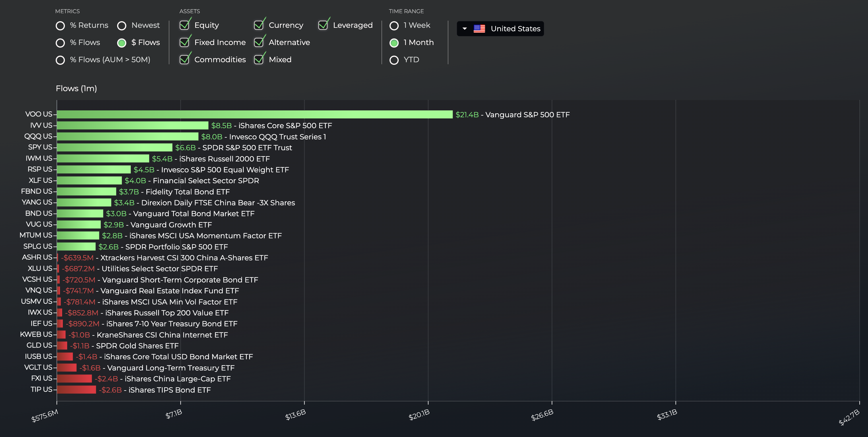Uncheck the Equity asset checkbox
The width and height of the screenshot is (868, 437).
click(x=185, y=25)
